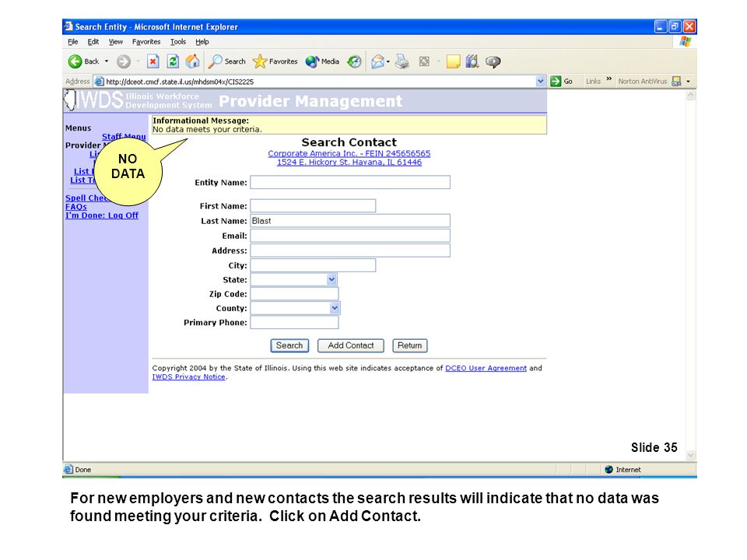Click the Add Contact button
The width and height of the screenshot is (747, 560).
pyautogui.click(x=351, y=345)
